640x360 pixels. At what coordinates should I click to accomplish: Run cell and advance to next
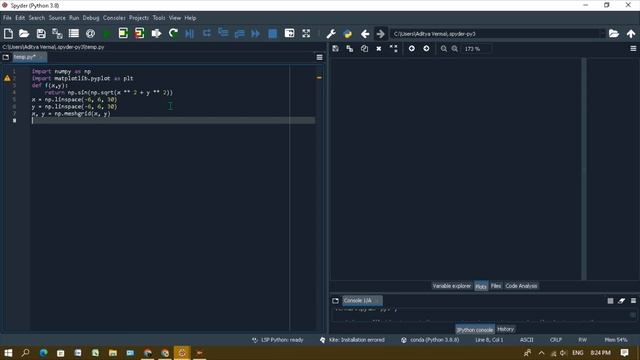(140, 33)
